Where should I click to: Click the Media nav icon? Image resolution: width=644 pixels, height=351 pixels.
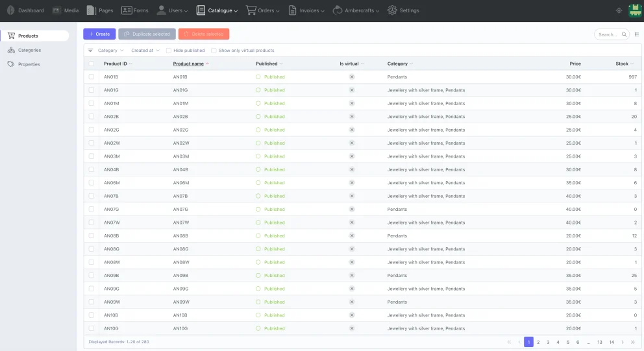tap(56, 10)
